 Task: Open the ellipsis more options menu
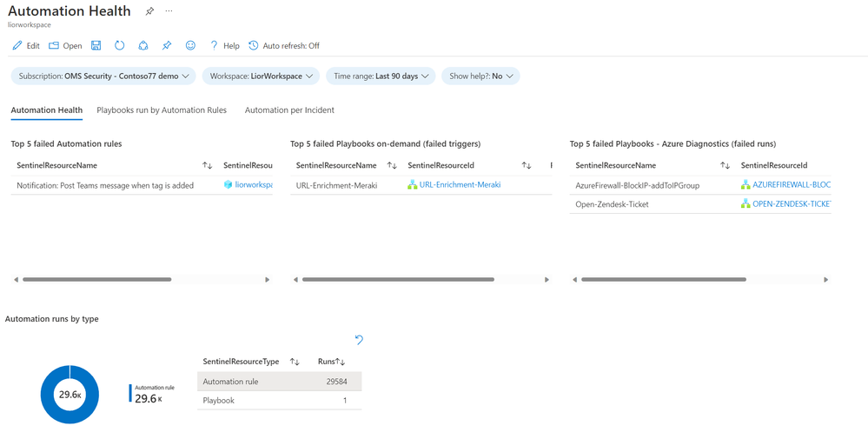(169, 11)
